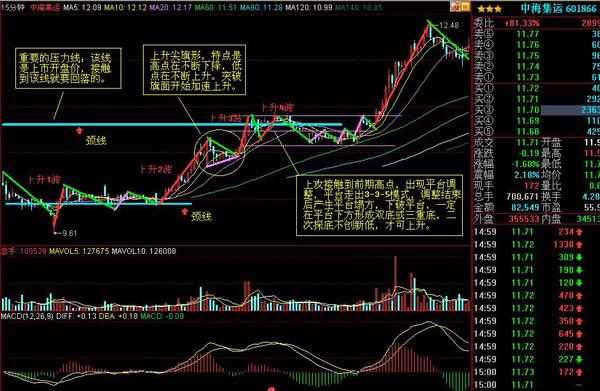The width and height of the screenshot is (600, 391).
Task: Click the green down arrow next to 309 trade
Action: pos(579,257)
